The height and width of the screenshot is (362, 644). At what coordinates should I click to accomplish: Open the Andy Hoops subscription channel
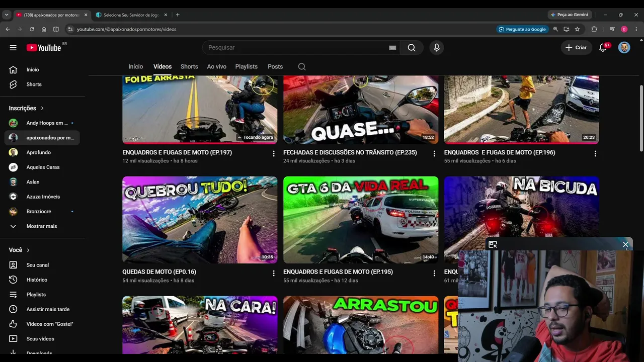point(43,123)
